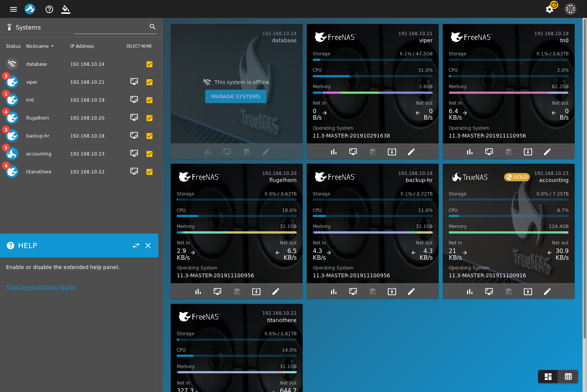Select the accounting row nickname in list

pos(38,154)
